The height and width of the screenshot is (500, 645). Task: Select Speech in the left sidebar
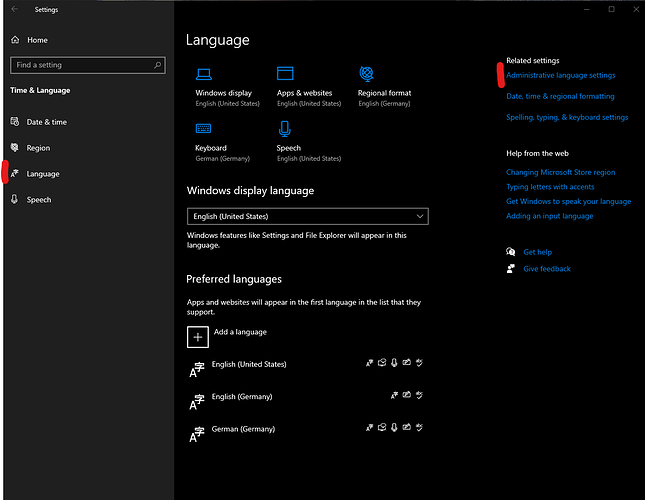click(38, 199)
